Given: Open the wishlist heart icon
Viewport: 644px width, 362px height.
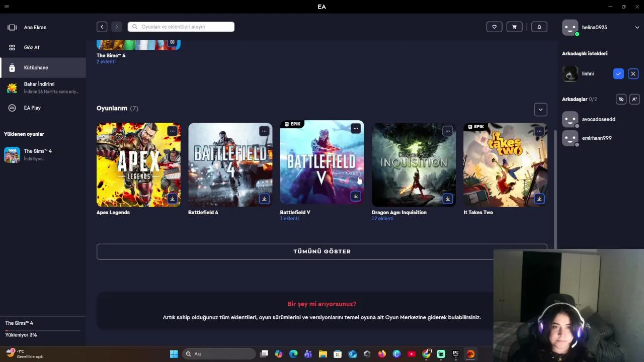Looking at the screenshot, I should [494, 27].
